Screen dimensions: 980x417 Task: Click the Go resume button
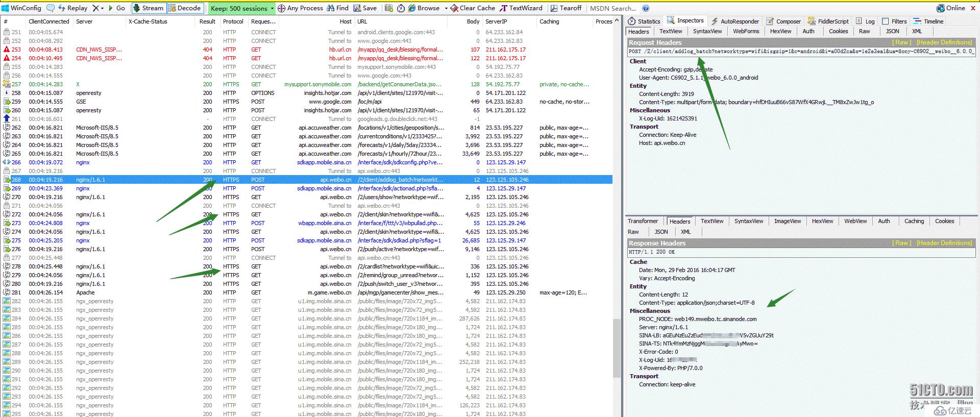coord(116,8)
